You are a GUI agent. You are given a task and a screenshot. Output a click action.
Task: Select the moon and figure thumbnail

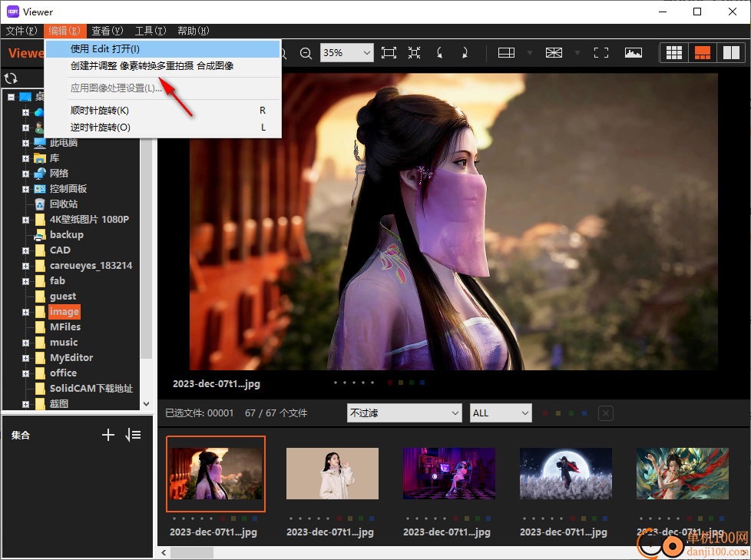click(x=566, y=473)
